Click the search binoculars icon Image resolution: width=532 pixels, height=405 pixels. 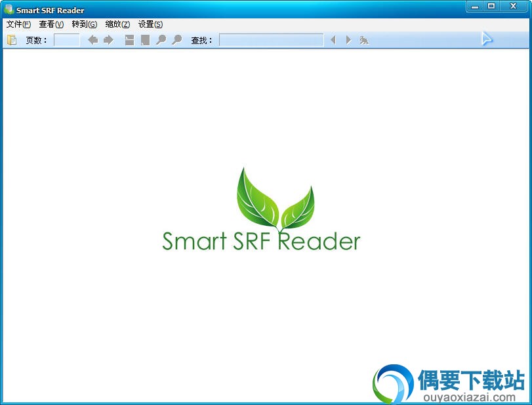364,41
